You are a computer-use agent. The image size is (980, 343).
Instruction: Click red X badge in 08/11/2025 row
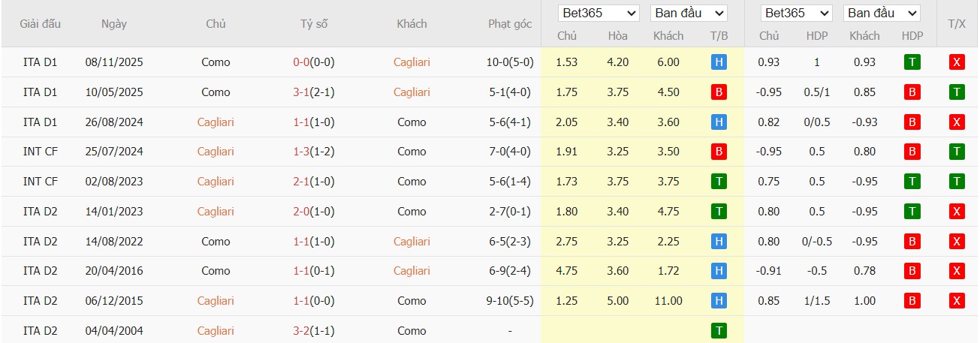957,62
